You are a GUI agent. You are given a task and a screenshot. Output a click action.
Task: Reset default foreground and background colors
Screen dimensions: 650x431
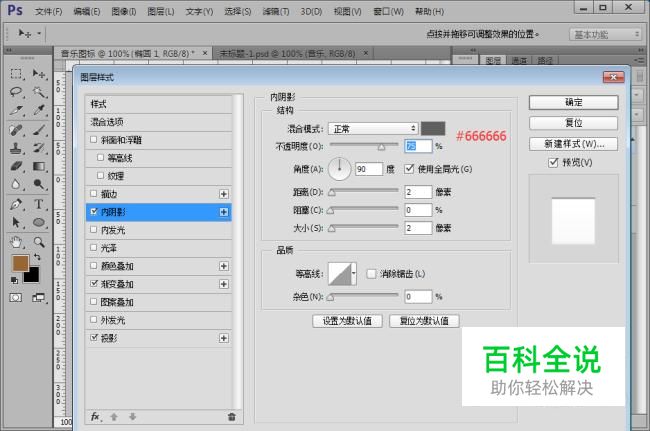[15, 281]
